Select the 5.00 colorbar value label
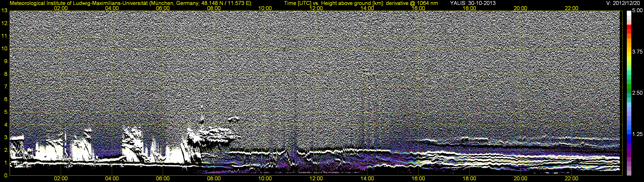Screen dimensions: 644x182 click(637, 11)
